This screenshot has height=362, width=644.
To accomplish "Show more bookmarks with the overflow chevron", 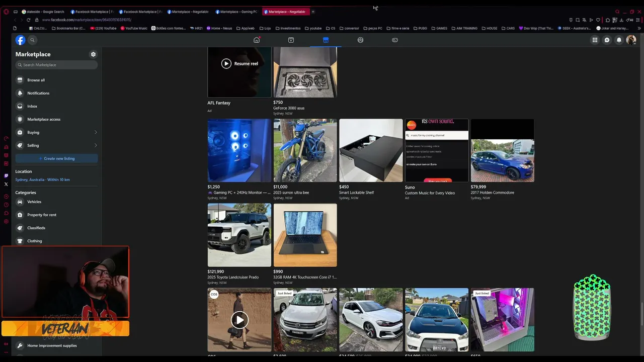I will pos(639,28).
